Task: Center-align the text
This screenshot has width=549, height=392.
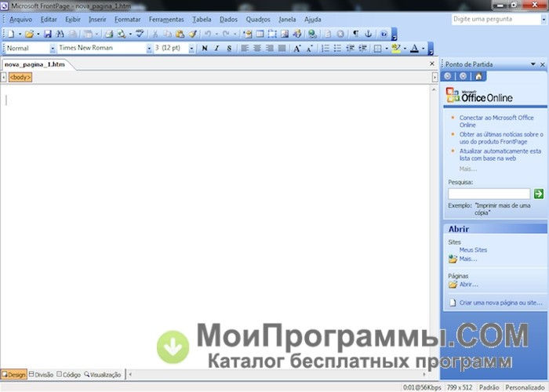Action: tap(257, 49)
